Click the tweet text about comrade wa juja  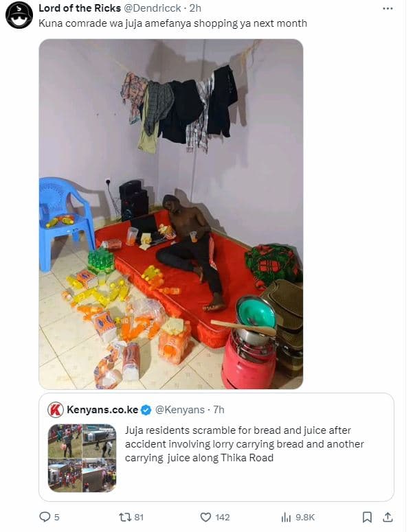pos(172,23)
